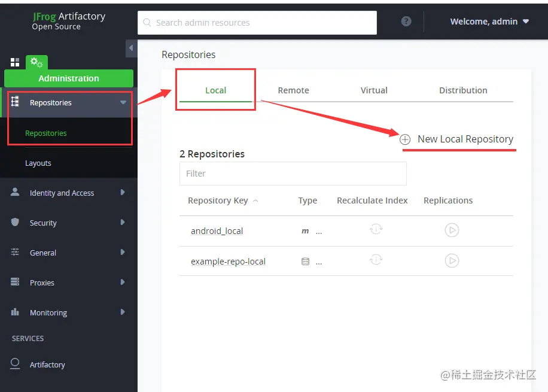The image size is (548, 392).
Task: Select the Repositories submenu item
Action: pyautogui.click(x=46, y=133)
